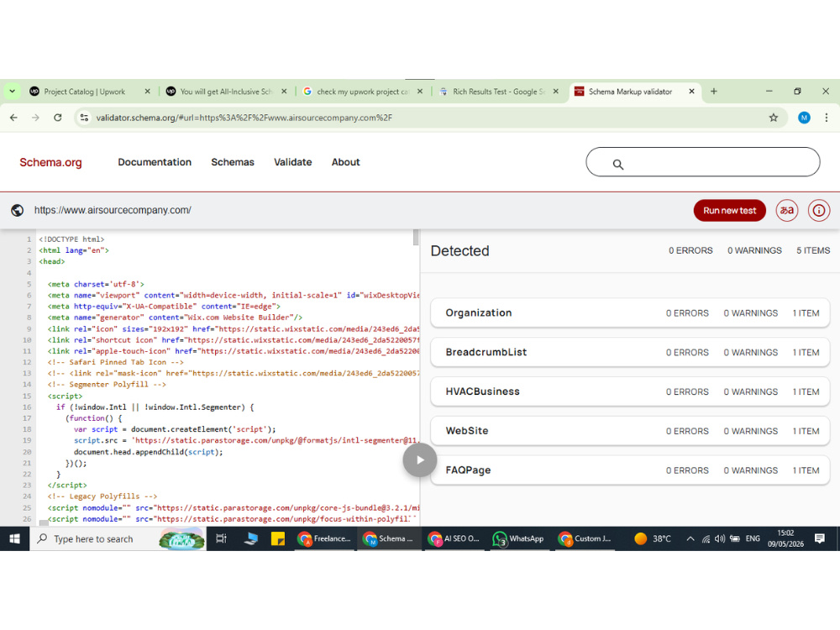Open WhatsApp from the taskbar

(x=519, y=539)
